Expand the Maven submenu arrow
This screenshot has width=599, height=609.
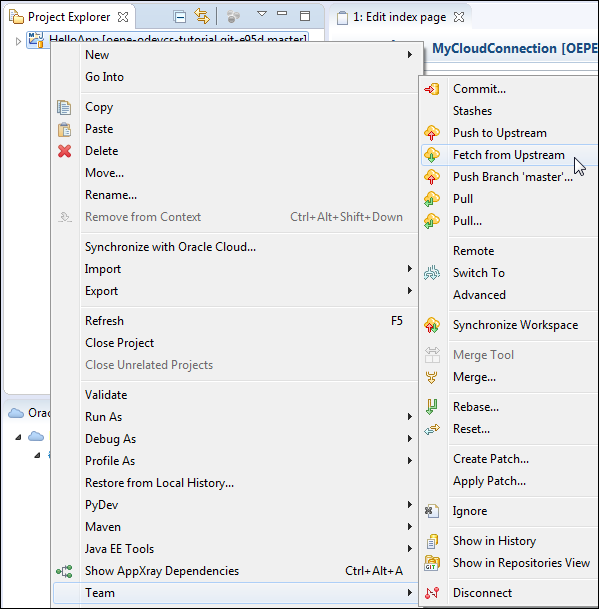click(x=409, y=527)
